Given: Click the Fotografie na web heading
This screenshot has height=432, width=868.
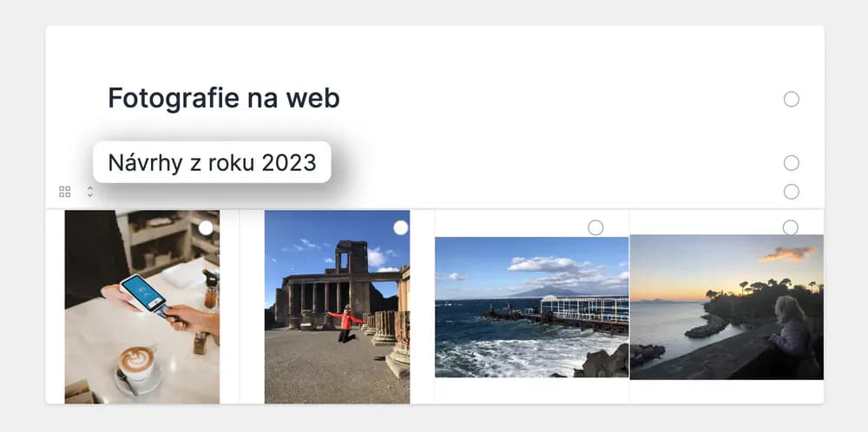Looking at the screenshot, I should click(224, 99).
